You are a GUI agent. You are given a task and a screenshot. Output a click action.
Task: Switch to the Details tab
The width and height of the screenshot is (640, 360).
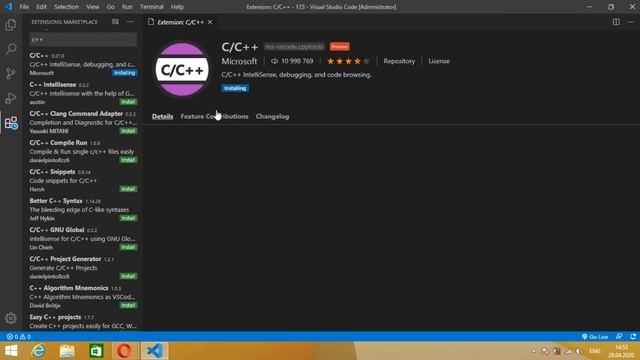(162, 116)
